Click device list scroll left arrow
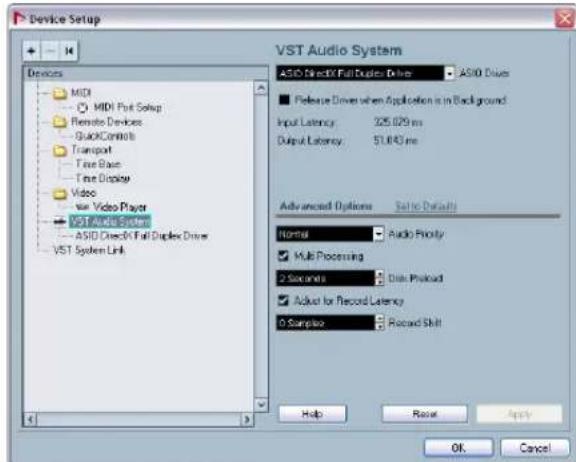The image size is (576, 462). click(x=30, y=419)
